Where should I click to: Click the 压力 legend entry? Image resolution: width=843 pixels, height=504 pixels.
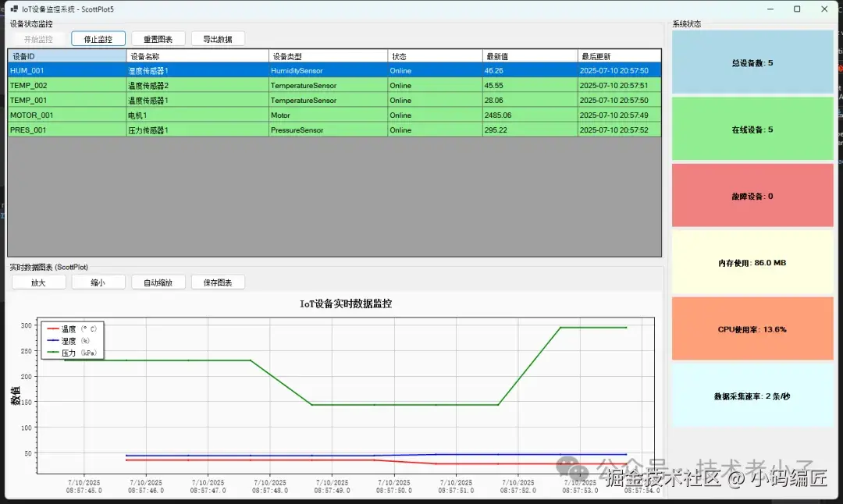[x=72, y=353]
